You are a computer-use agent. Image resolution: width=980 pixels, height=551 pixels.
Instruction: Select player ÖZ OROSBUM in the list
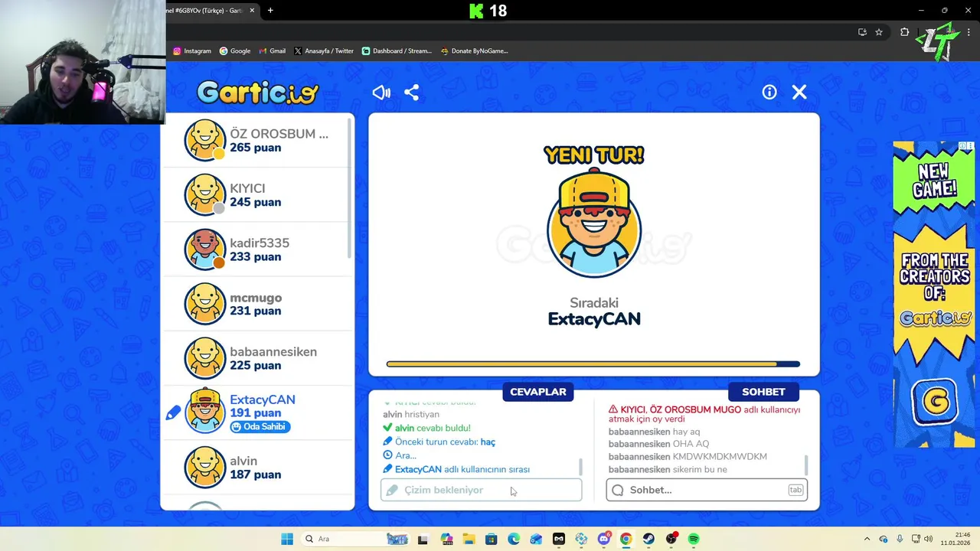pos(257,140)
